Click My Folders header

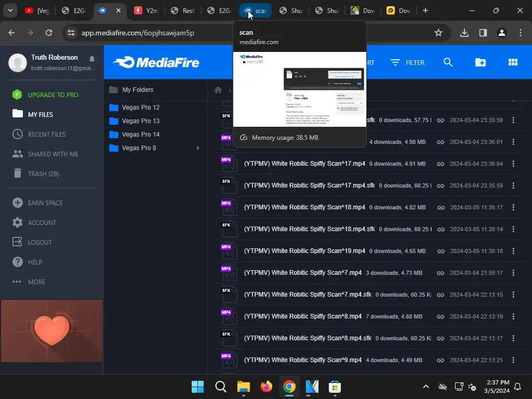pos(131,90)
